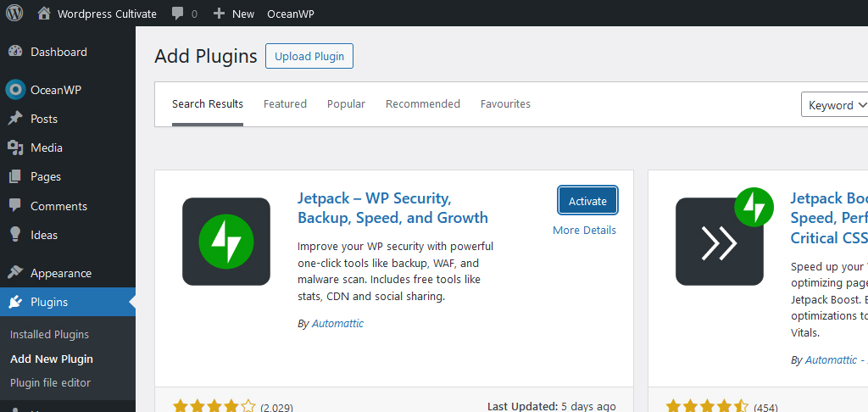Switch to Featured tab
Viewport: 868px width, 412px height.
pos(285,104)
